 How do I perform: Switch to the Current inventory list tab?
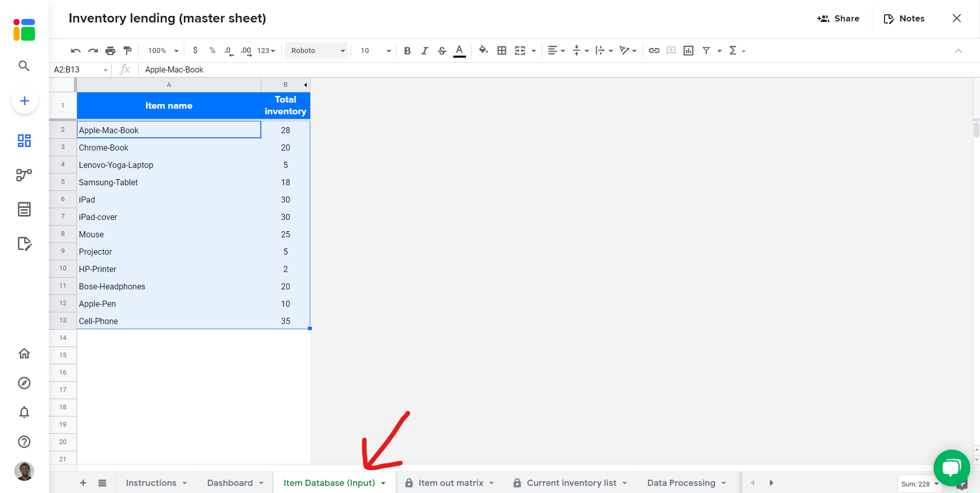[571, 483]
